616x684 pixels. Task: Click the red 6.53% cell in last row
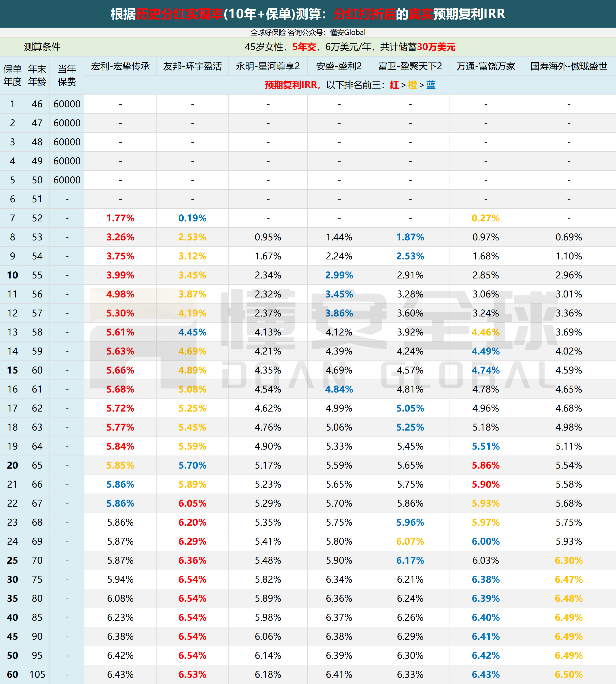pyautogui.click(x=192, y=674)
